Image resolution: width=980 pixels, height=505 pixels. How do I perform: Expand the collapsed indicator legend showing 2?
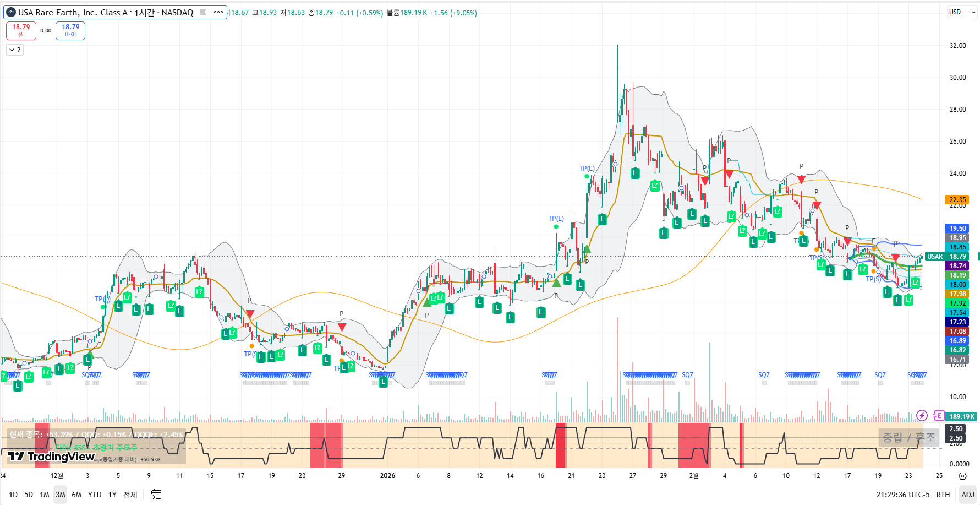15,50
